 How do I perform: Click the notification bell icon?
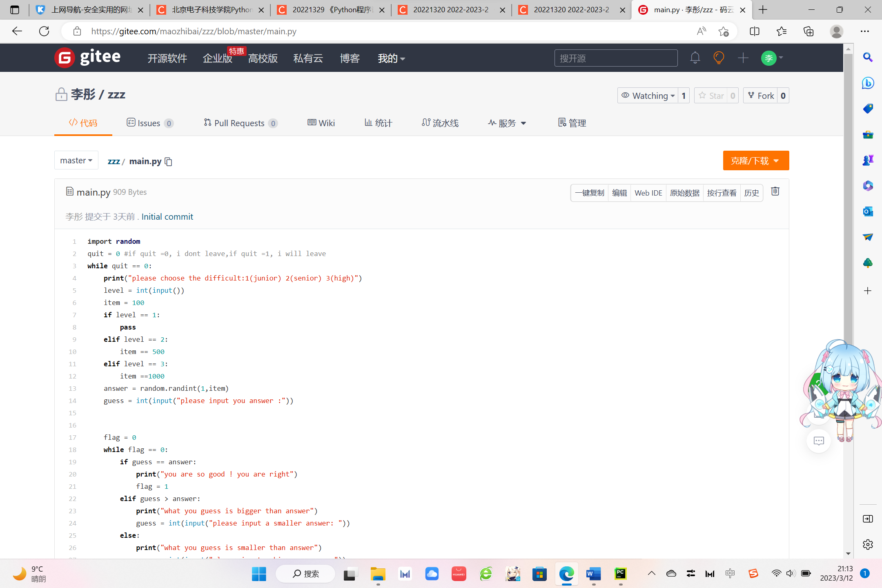[695, 58]
